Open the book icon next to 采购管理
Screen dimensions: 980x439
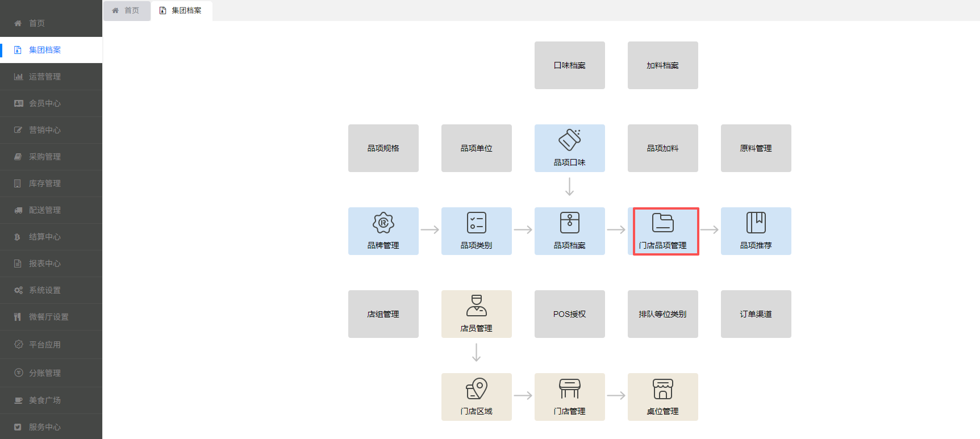click(x=18, y=157)
